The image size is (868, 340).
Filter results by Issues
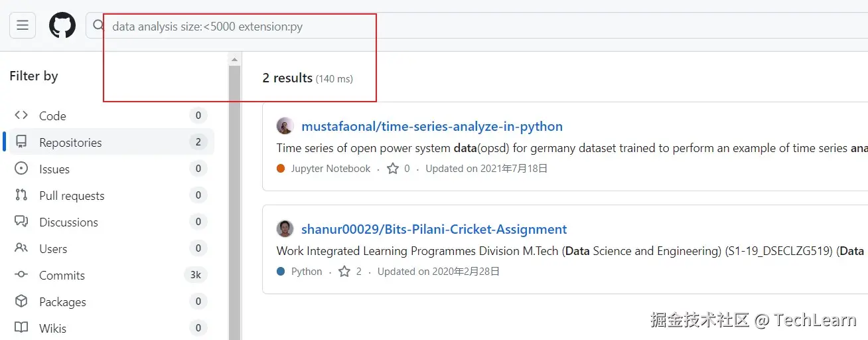coord(54,169)
